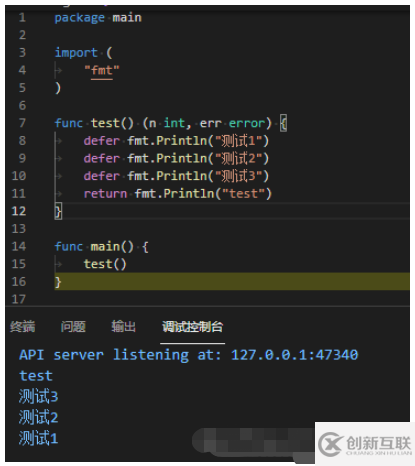The image size is (415, 466).
Task: Click console output line "测试1"
Action: 38,438
